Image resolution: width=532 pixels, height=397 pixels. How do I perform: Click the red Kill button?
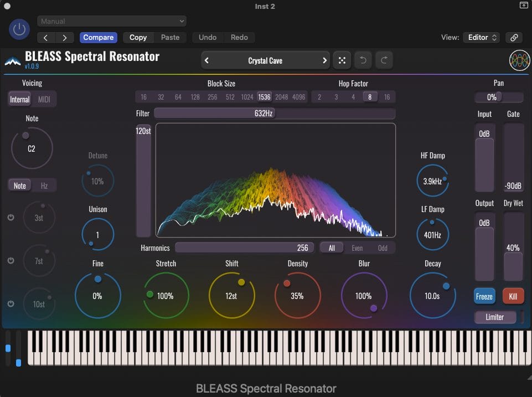pyautogui.click(x=513, y=296)
